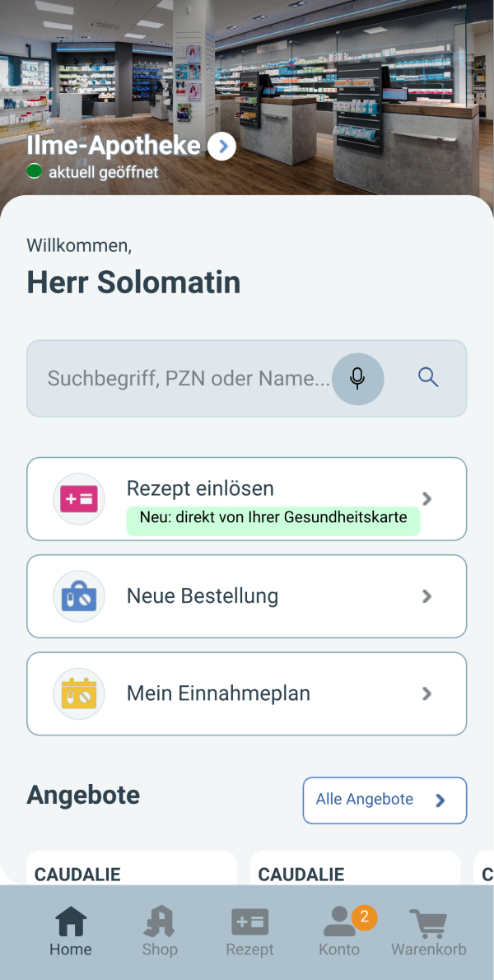
Task: Tap the Konto icon with notification badge
Action: 339,922
